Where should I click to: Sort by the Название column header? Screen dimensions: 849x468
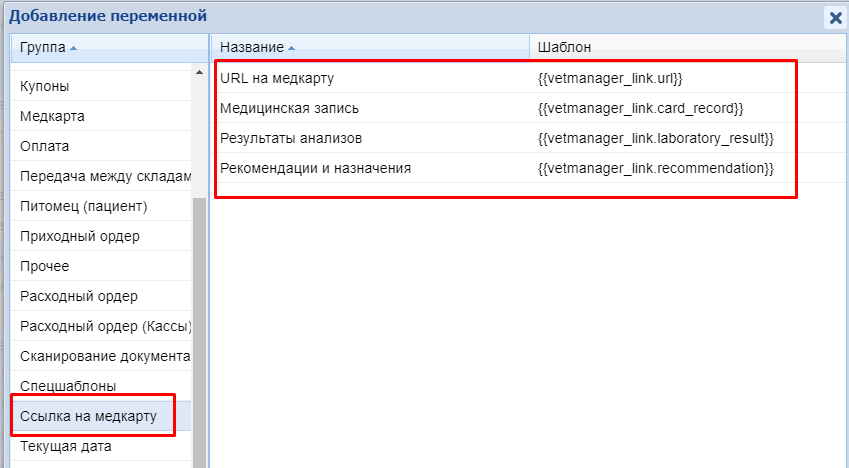point(252,47)
